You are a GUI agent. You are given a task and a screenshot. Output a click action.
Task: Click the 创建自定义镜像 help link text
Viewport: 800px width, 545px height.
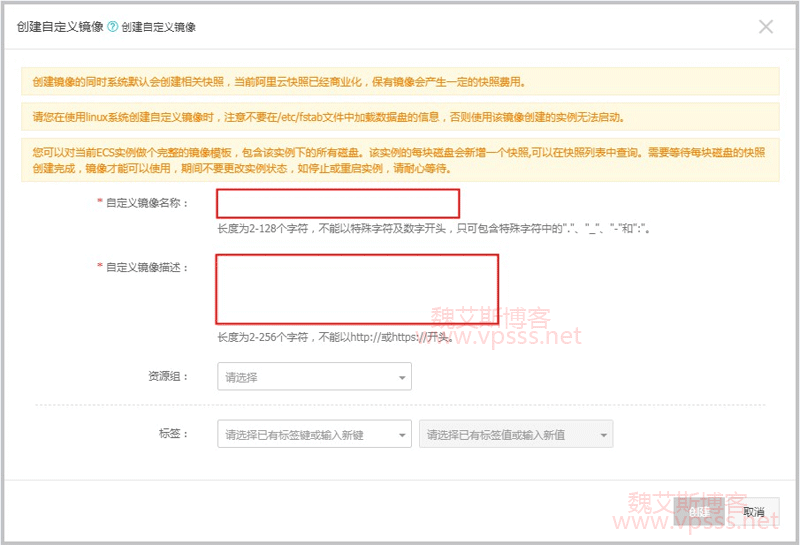(x=159, y=27)
